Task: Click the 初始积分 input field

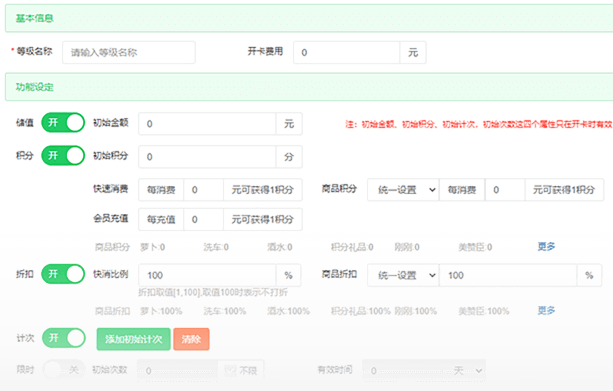Action: 207,157
